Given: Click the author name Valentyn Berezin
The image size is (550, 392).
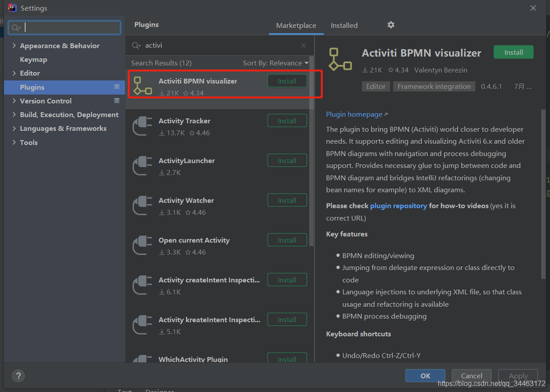Looking at the screenshot, I should coord(440,70).
